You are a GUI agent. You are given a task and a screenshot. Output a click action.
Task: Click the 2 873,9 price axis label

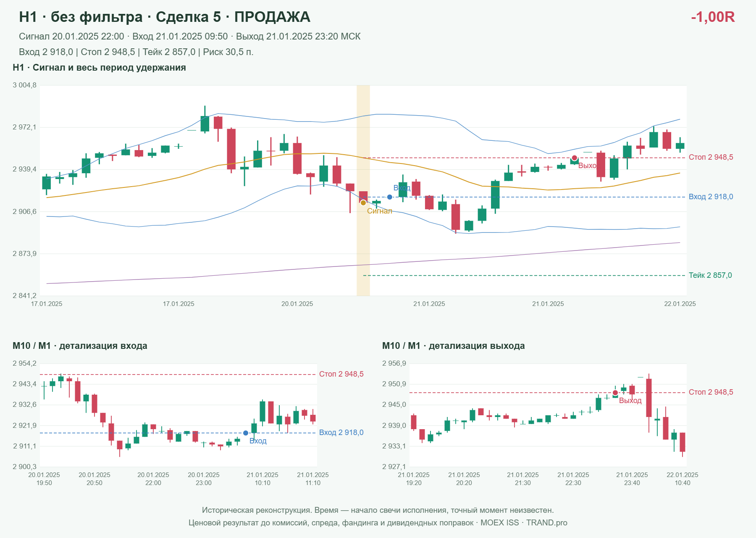25,253
